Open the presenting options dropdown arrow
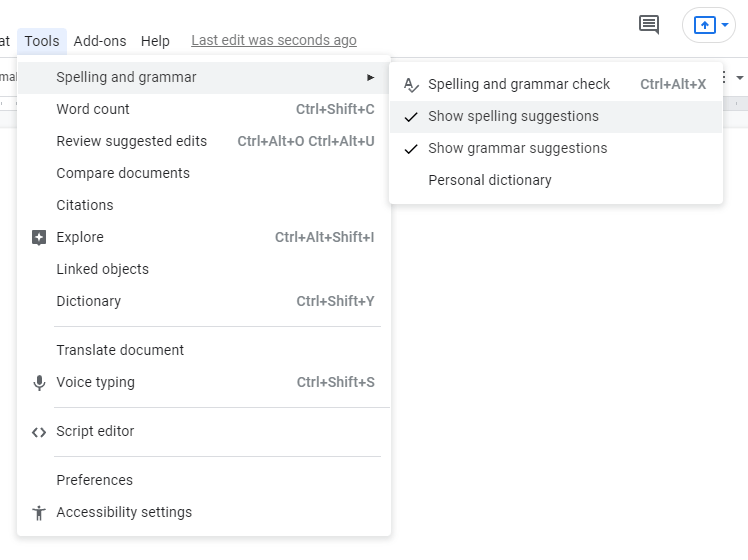Viewport: 748px width, 560px height. (x=725, y=25)
